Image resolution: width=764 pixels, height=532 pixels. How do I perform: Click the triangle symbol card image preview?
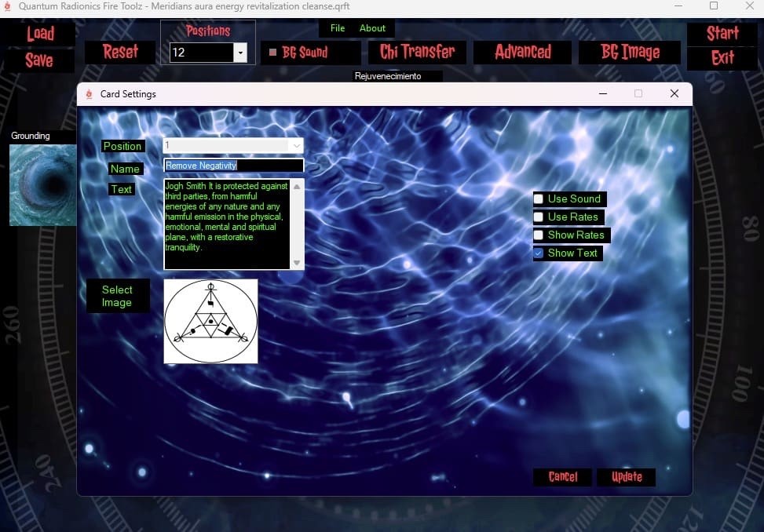pos(210,321)
